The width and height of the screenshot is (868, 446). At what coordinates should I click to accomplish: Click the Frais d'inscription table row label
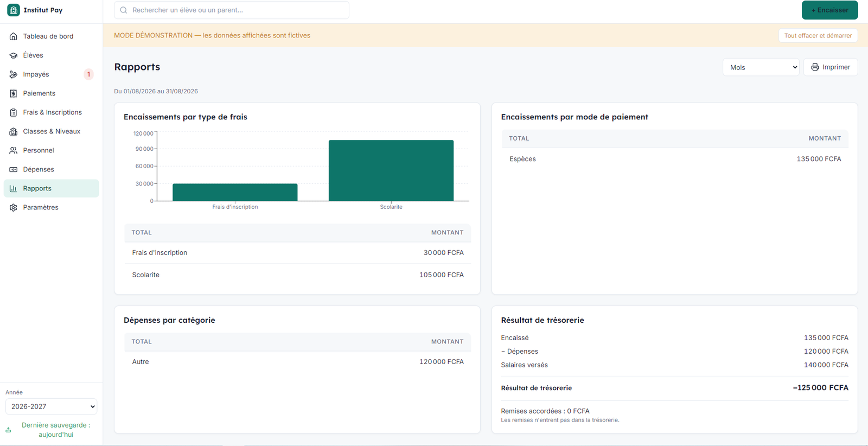coord(159,253)
